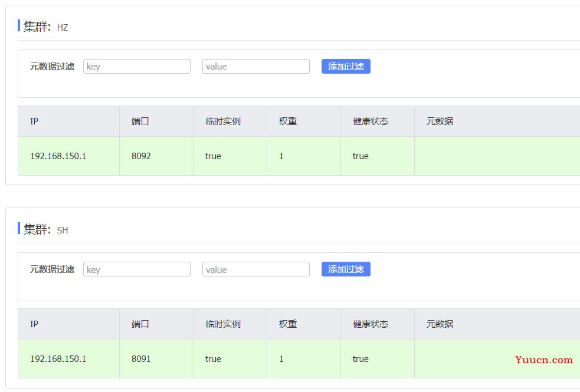Click the key filter field in HZ cluster

(x=136, y=67)
